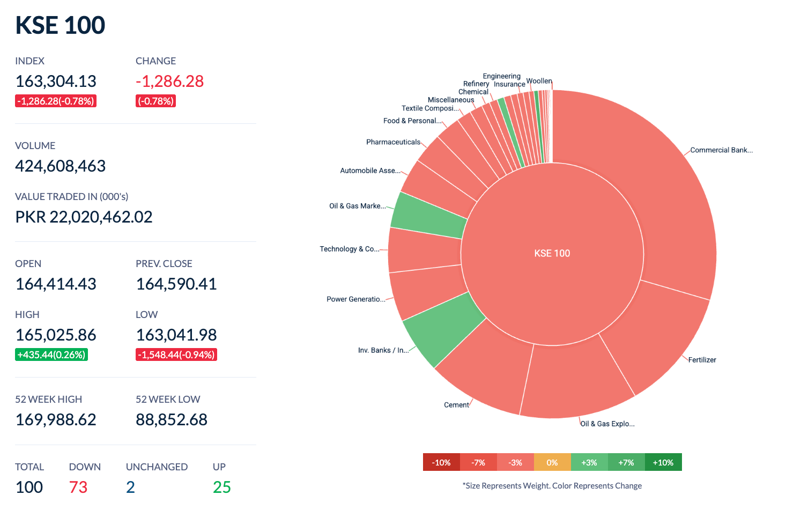The image size is (786, 532).
Task: Click the 52 week low 88,852.68
Action: pyautogui.click(x=172, y=419)
